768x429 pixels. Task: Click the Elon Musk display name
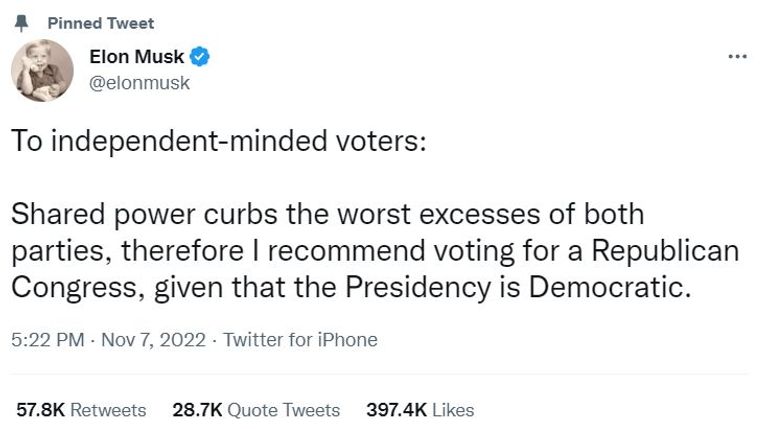144,57
